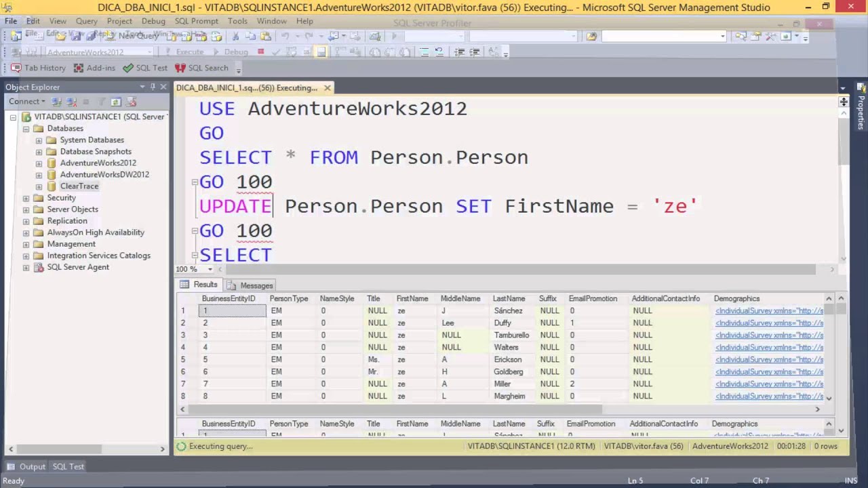
Task: Close the Object Explorer panel
Action: coord(163,87)
